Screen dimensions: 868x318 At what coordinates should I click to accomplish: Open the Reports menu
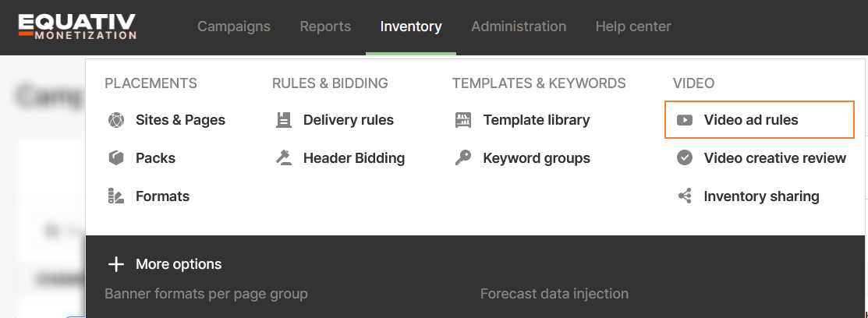325,26
